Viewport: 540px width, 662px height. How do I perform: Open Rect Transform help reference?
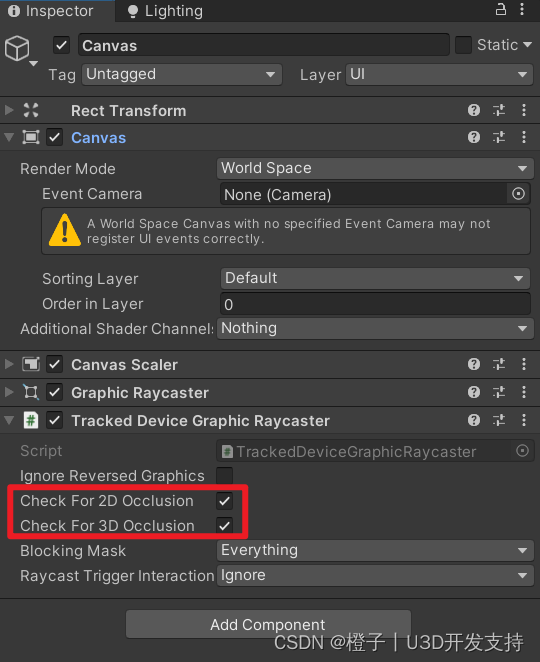pyautogui.click(x=474, y=110)
